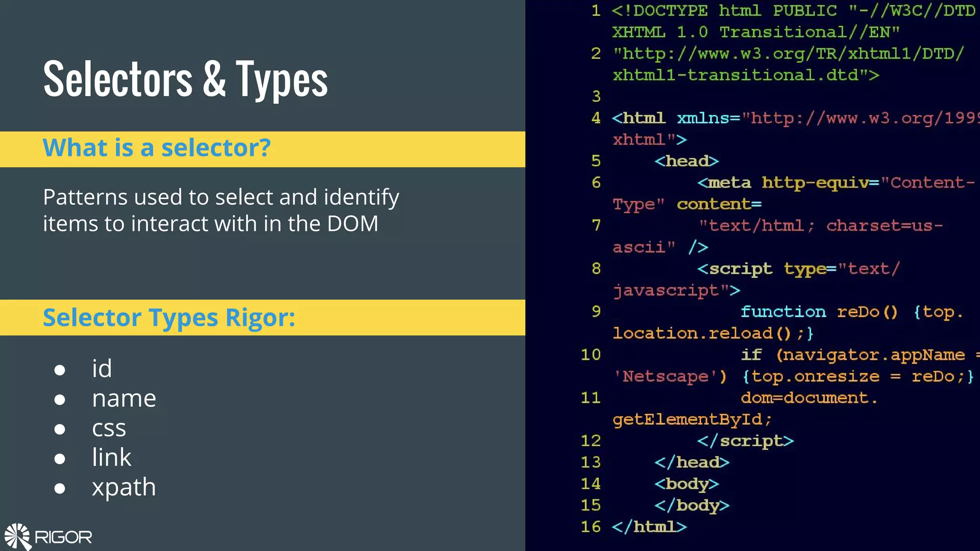Select the 'xpath' bullet item
Image resolution: width=980 pixels, height=551 pixels.
tap(123, 487)
